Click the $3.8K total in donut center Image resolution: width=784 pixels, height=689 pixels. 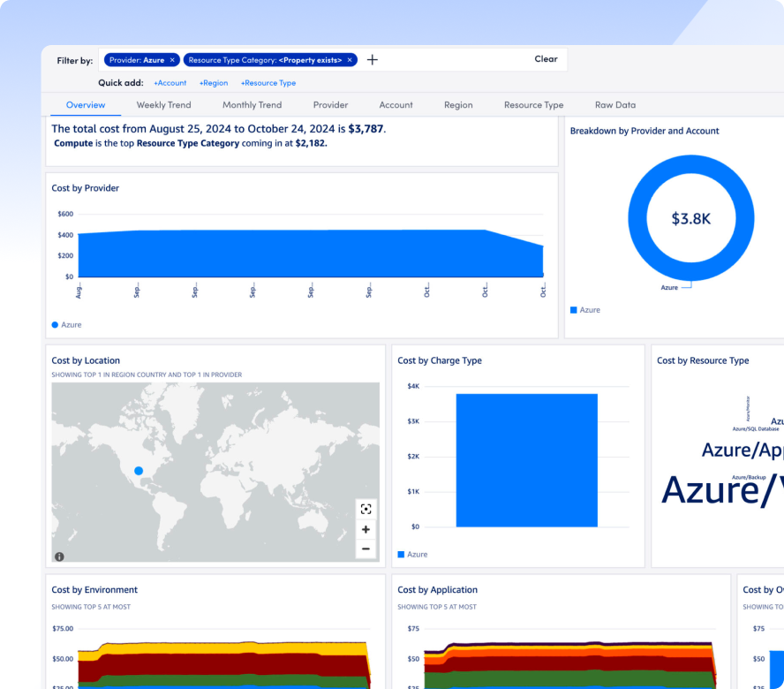[691, 219]
